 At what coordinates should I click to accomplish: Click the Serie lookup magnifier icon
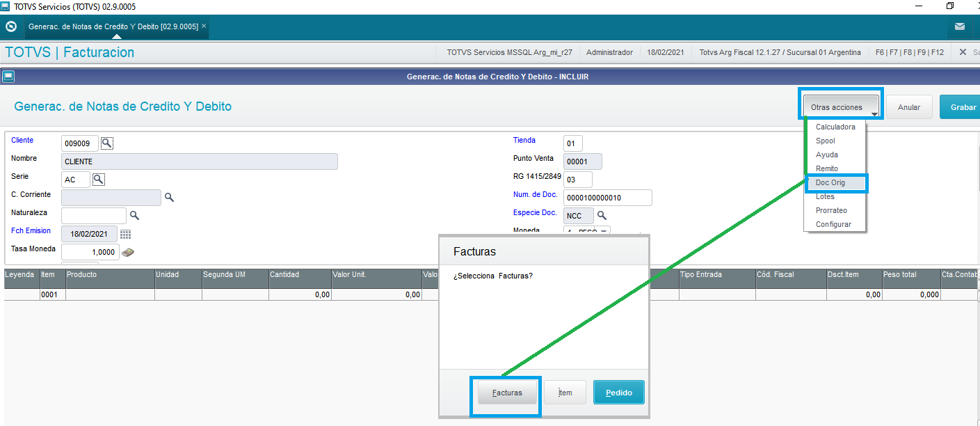tap(99, 180)
